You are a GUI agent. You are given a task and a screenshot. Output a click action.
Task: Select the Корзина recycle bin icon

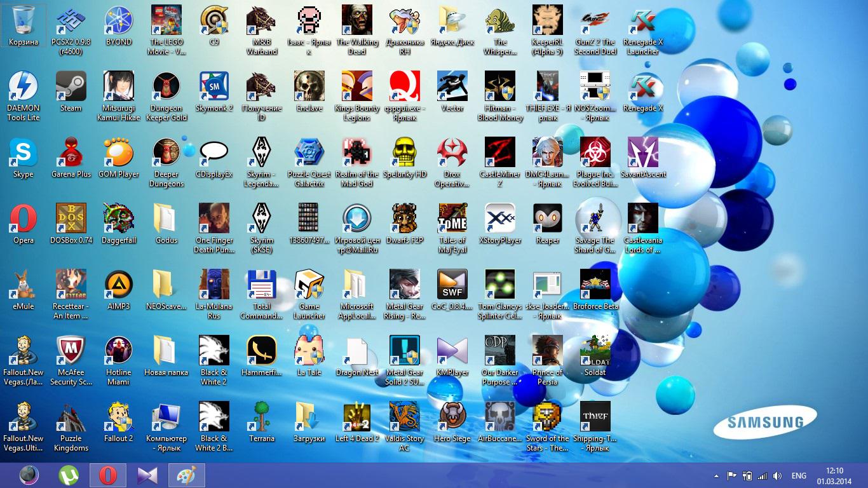24,22
